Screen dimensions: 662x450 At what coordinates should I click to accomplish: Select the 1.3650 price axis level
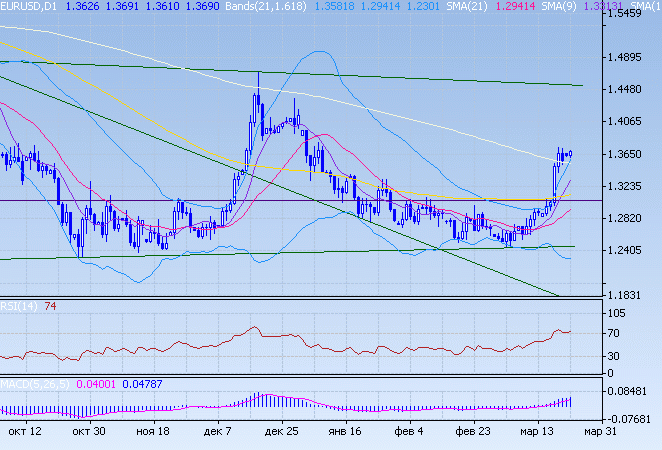(628, 155)
